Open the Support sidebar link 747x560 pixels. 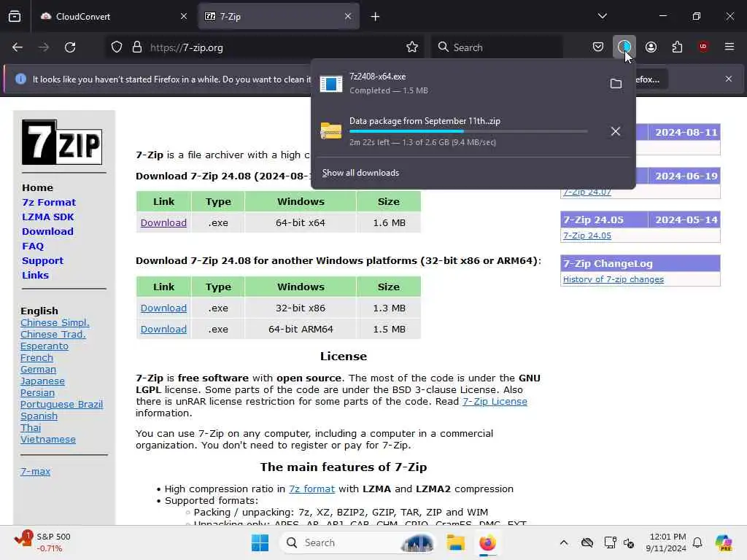(42, 261)
